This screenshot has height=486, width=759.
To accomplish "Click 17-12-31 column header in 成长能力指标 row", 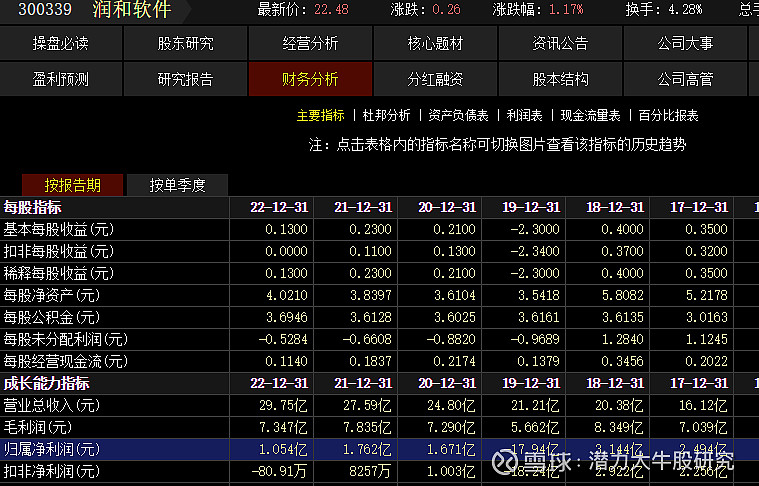I will click(x=699, y=383).
